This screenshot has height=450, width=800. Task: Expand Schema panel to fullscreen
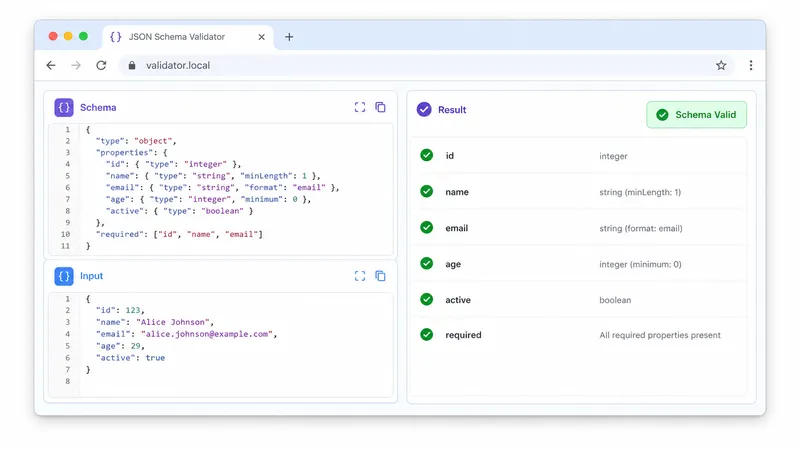pos(360,107)
